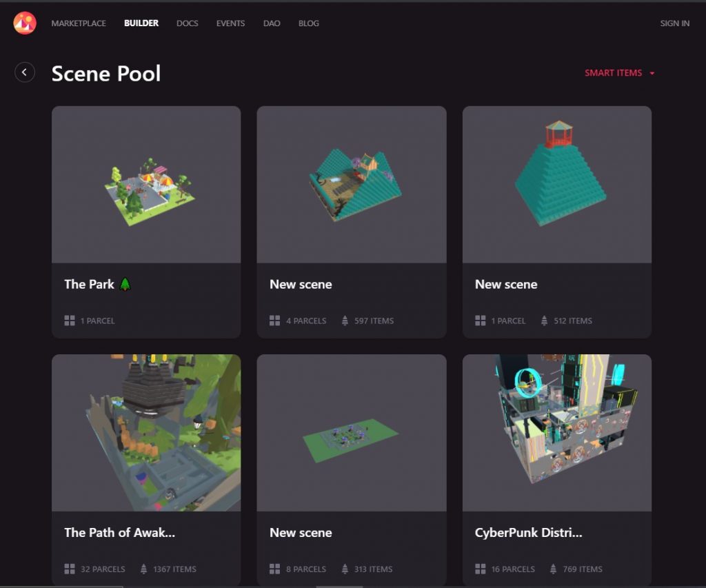Screen dimensions: 706x588
Task: Open the BLOG nav item
Action: click(308, 23)
